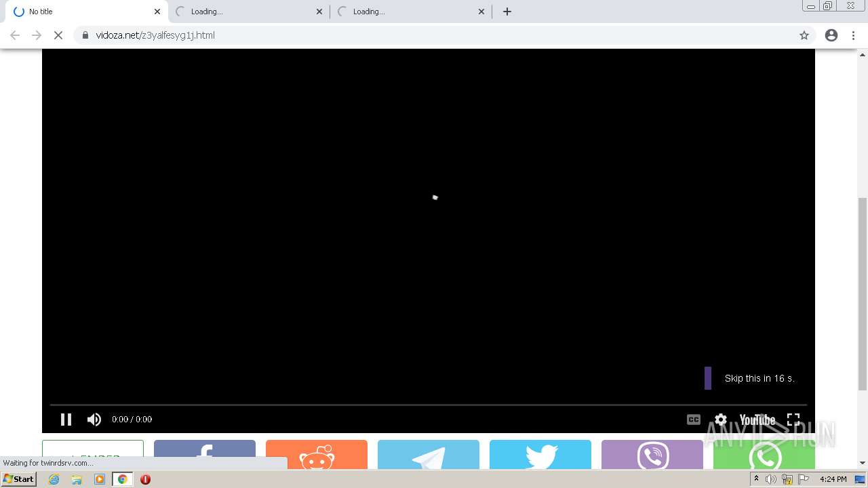Click the white-outlined share button
Viewport: 868px width, 488px height.
pyautogui.click(x=93, y=455)
